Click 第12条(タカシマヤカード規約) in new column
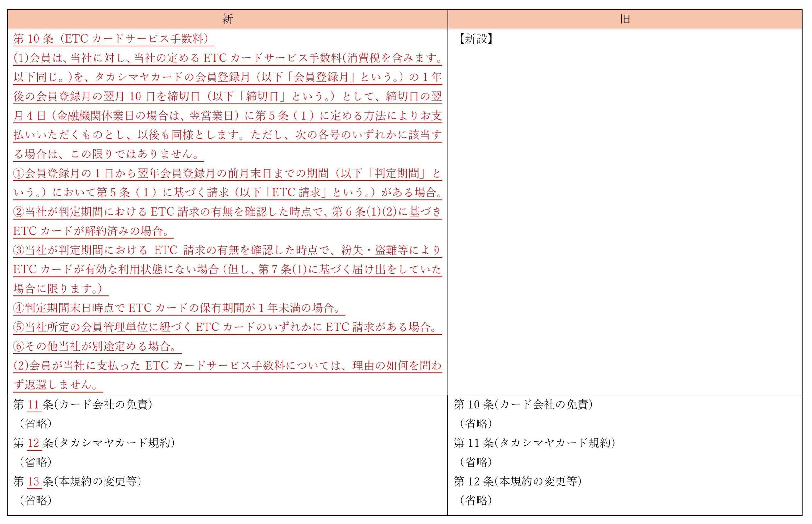 94,443
